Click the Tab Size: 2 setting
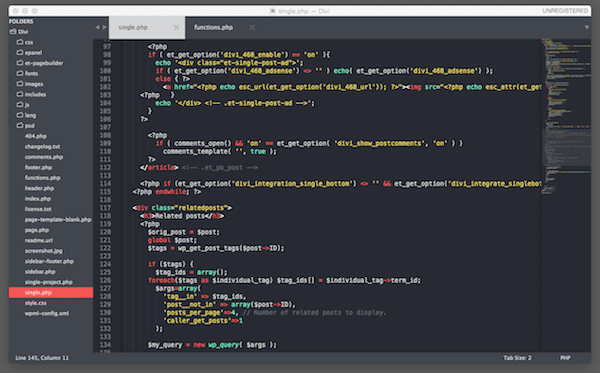This screenshot has height=373, width=600. click(517, 358)
